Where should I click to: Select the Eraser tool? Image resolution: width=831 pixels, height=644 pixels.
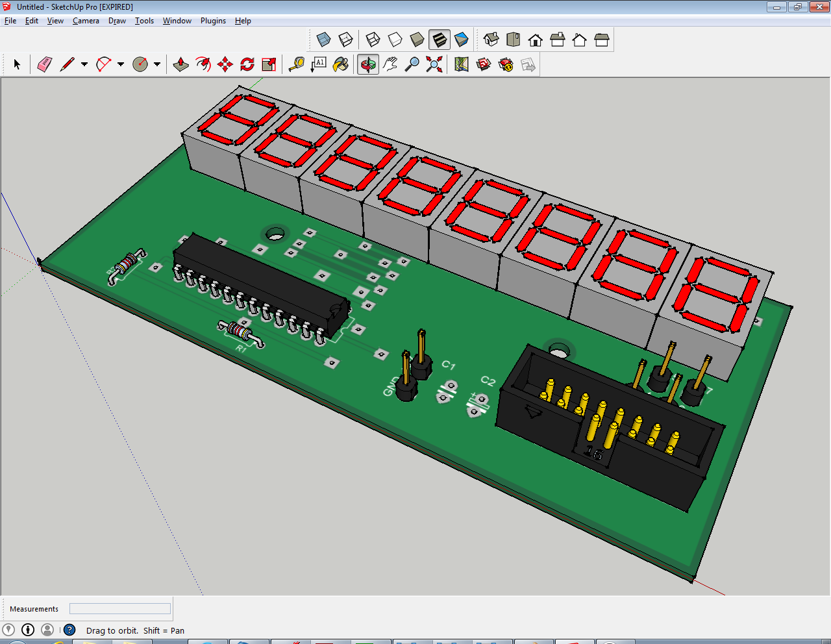click(x=44, y=64)
